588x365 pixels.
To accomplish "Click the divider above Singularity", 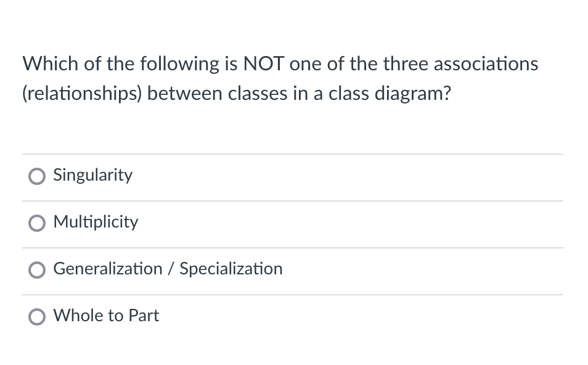I will click(293, 154).
